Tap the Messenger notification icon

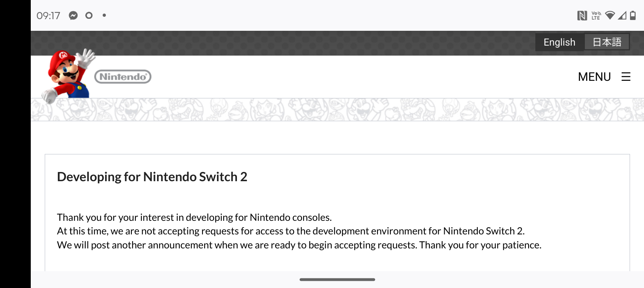(x=73, y=16)
